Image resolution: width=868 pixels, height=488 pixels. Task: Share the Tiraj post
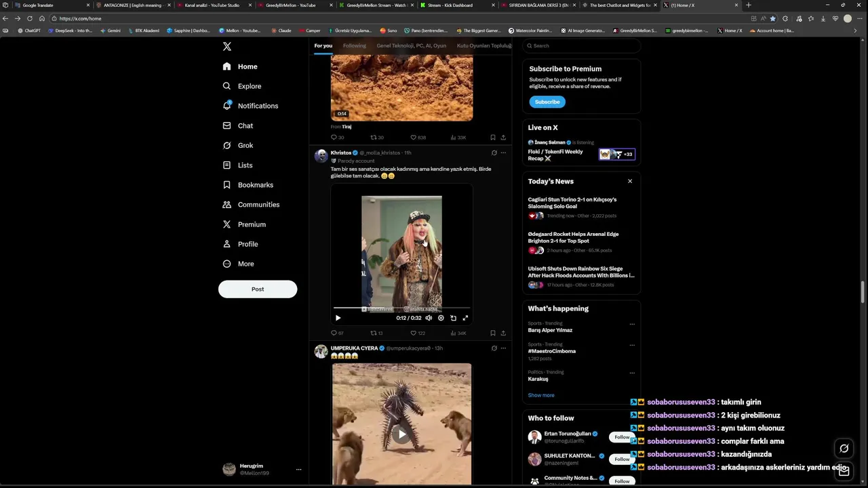(503, 137)
